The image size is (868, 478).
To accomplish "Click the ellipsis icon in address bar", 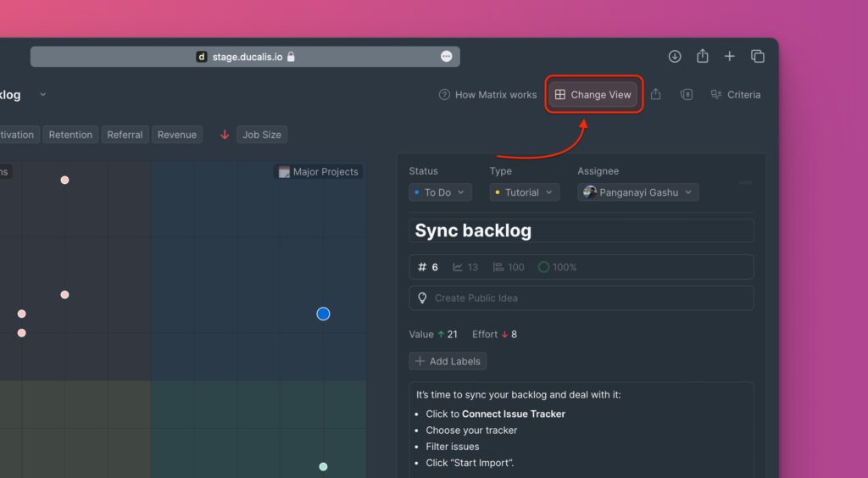I will coord(447,57).
